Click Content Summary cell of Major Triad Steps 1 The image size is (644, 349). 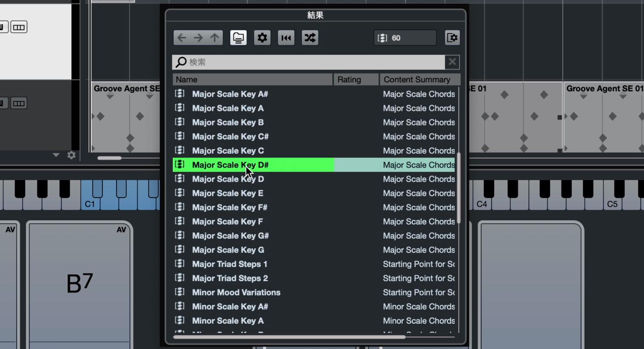[419, 264]
